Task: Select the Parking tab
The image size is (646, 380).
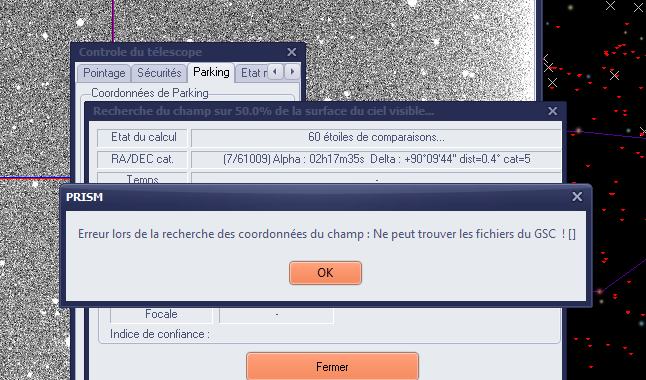Action: (211, 72)
